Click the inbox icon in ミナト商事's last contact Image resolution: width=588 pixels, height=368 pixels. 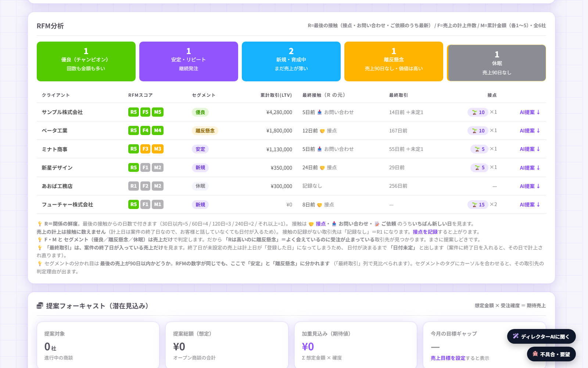pos(319,149)
